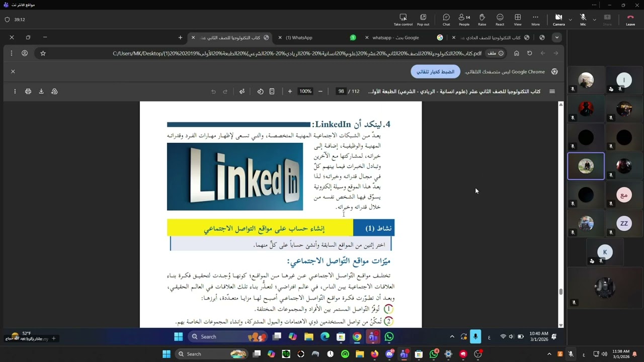Open local Windows Start menu
This screenshot has width=644, height=362.
(x=167, y=354)
